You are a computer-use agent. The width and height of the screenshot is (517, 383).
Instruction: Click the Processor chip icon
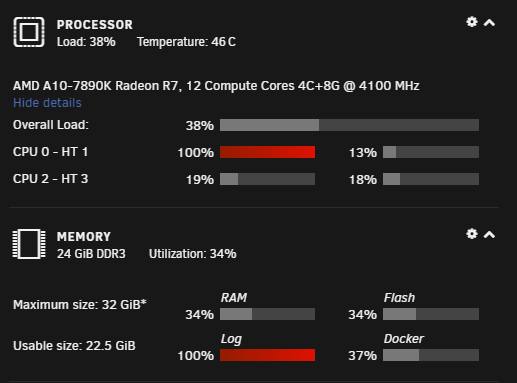[x=29, y=32]
